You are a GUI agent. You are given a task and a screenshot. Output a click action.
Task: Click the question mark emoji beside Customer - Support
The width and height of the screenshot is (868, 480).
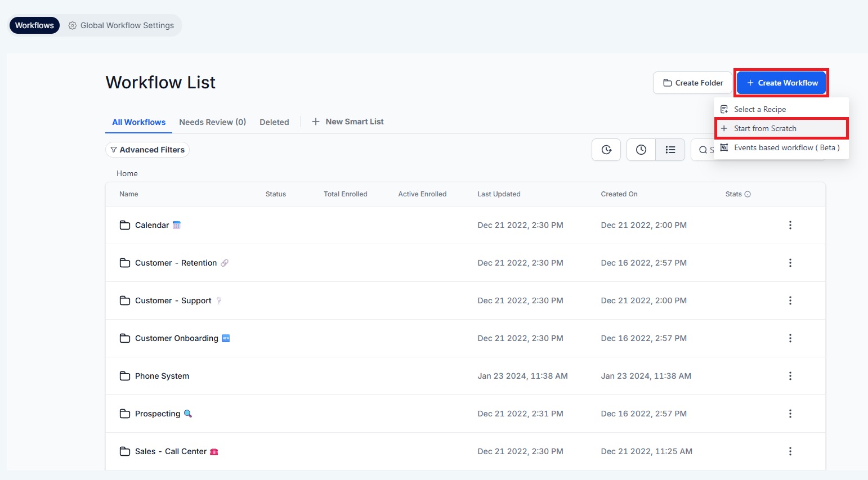tap(219, 300)
